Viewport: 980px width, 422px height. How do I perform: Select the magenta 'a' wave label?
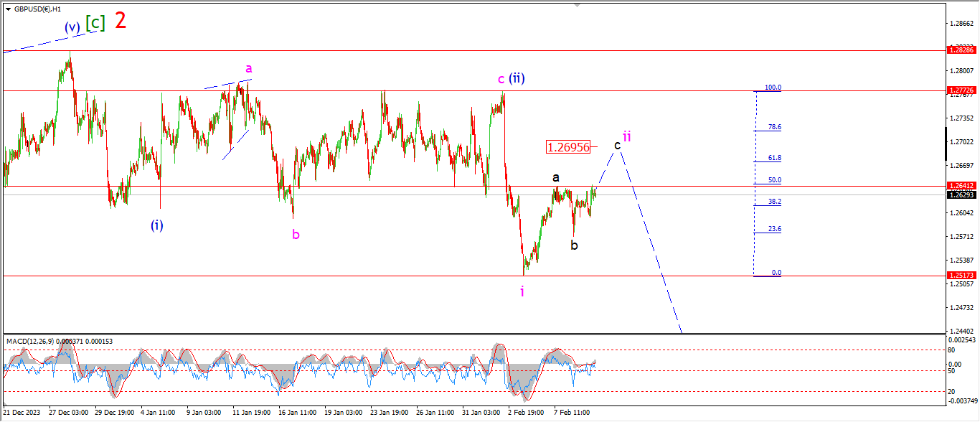(x=249, y=69)
